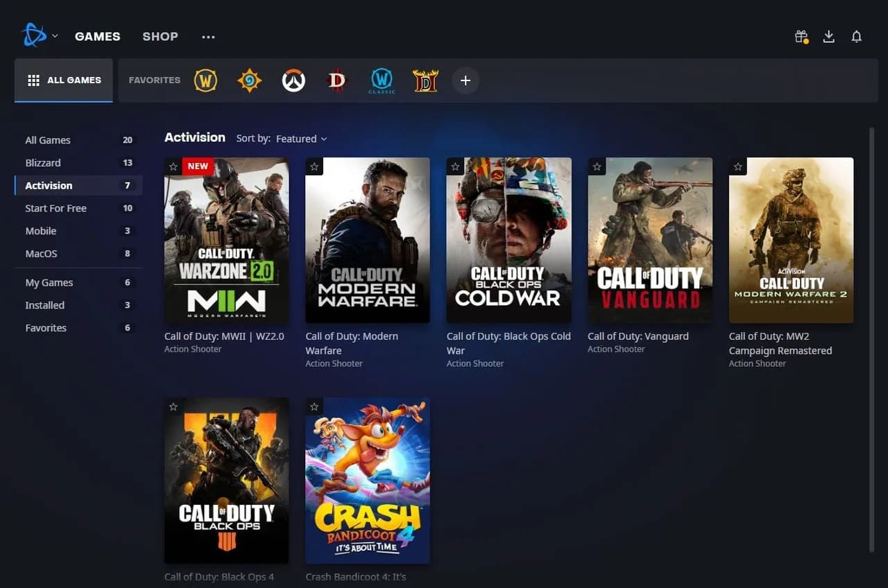
Task: Click the vertical scrollbar of game list
Action: pos(871,340)
